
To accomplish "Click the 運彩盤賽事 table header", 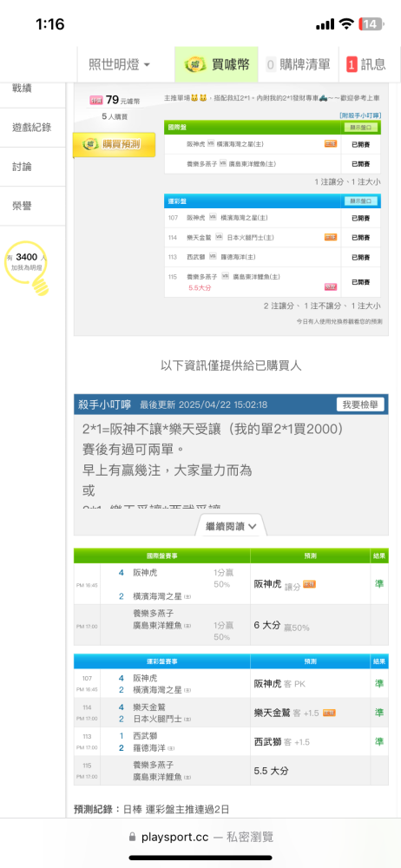I will [161, 661].
